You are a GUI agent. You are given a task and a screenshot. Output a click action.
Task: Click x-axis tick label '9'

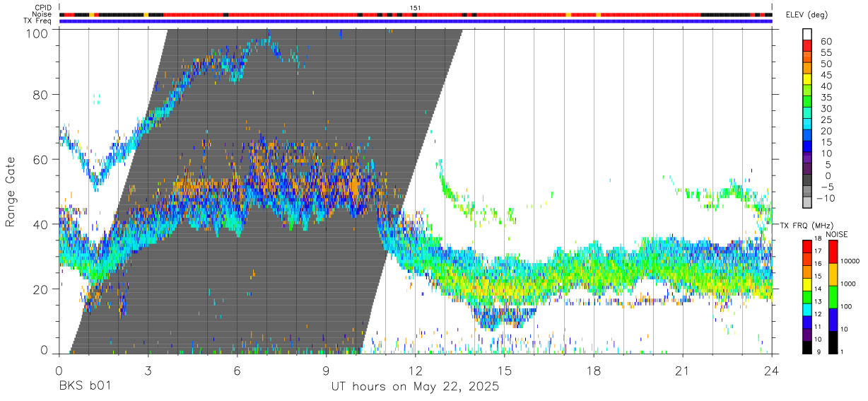tap(327, 370)
